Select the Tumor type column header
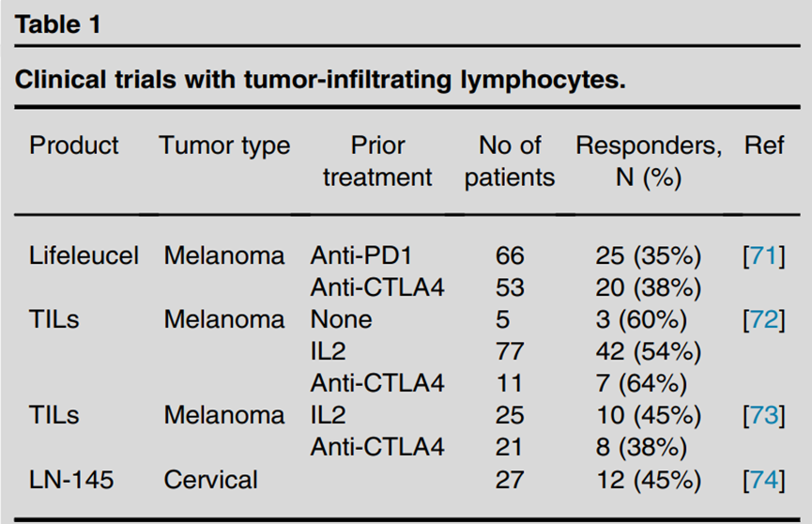The width and height of the screenshot is (812, 524). click(x=224, y=146)
